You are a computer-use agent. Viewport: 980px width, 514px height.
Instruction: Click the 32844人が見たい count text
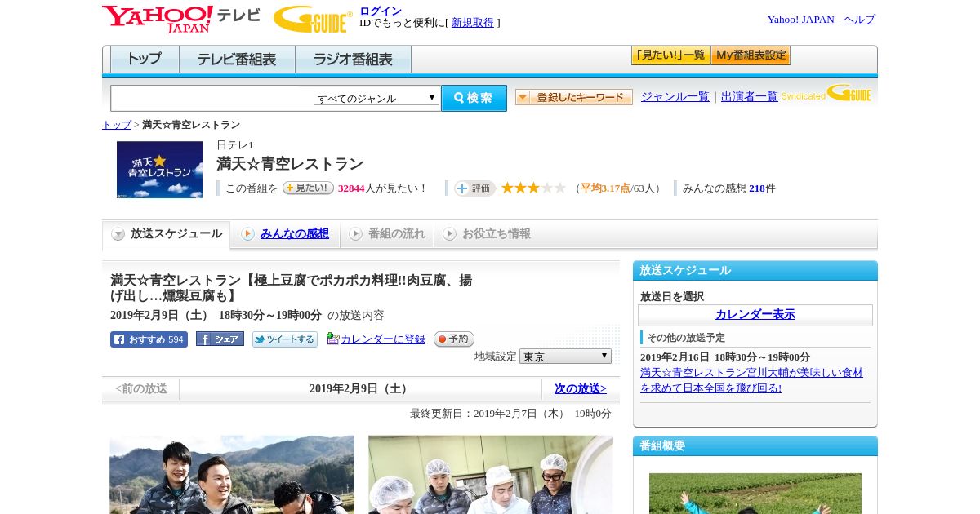click(x=383, y=188)
